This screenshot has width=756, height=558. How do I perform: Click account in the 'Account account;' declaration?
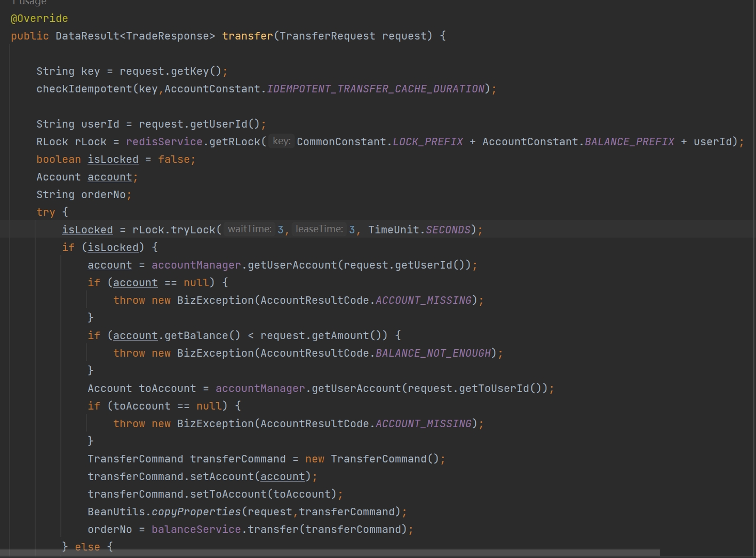coord(110,177)
